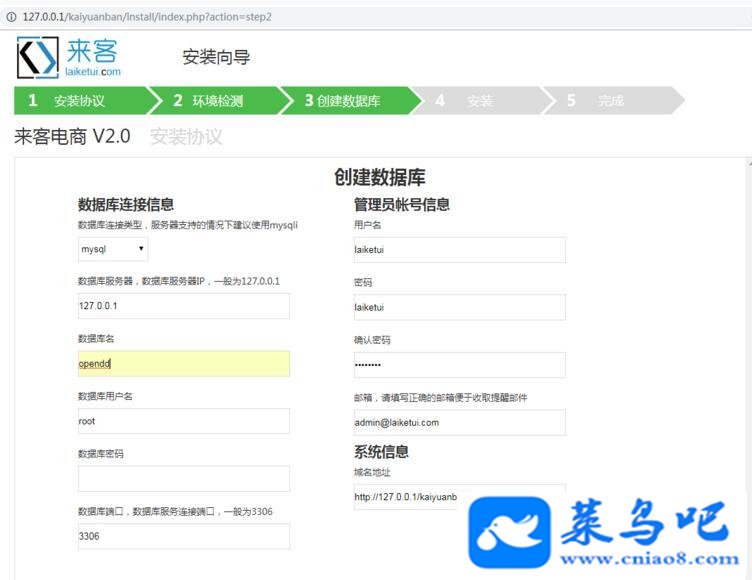Click the 来客电商 V2.0 title text
Screen dimensions: 752x580
(72, 136)
